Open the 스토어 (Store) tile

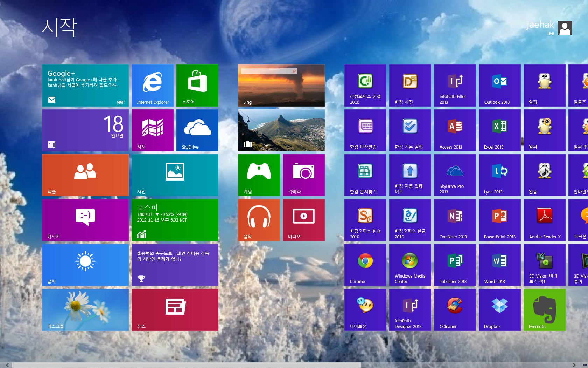197,86
